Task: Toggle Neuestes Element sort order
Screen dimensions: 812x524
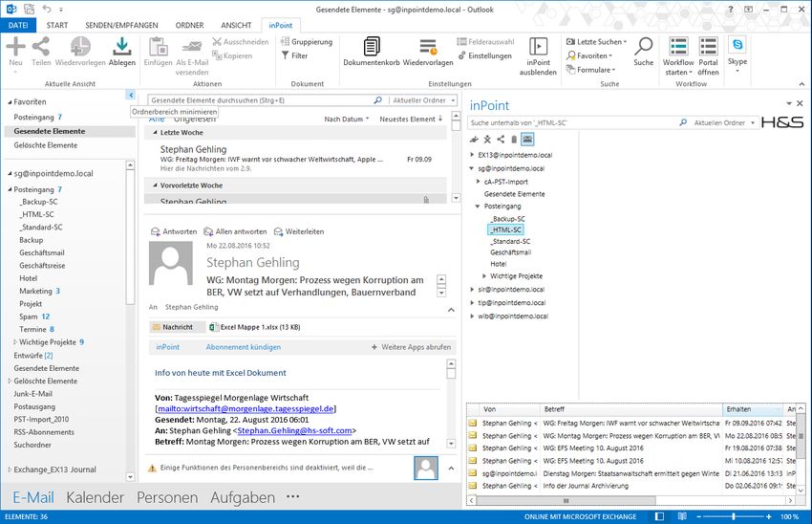Action: [411, 120]
